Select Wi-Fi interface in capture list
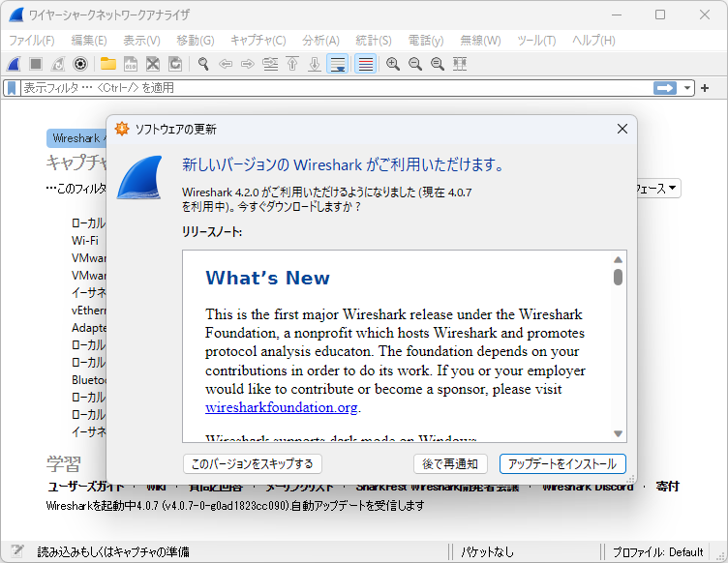 coord(85,241)
